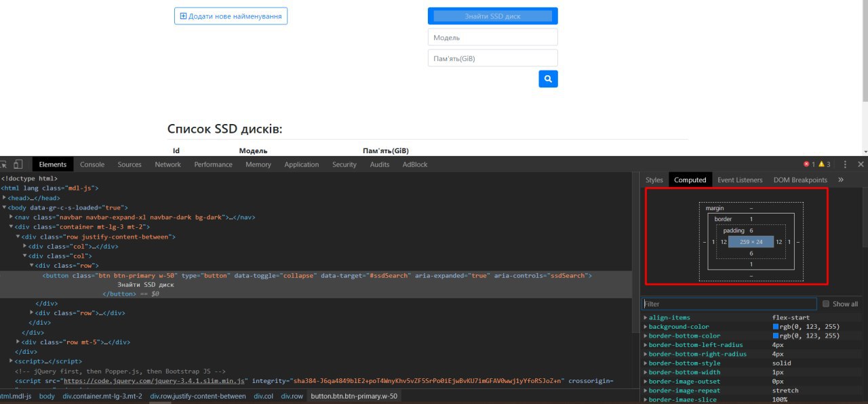Expand the head element node
Viewport: 868px width, 404px height.
pos(4,197)
